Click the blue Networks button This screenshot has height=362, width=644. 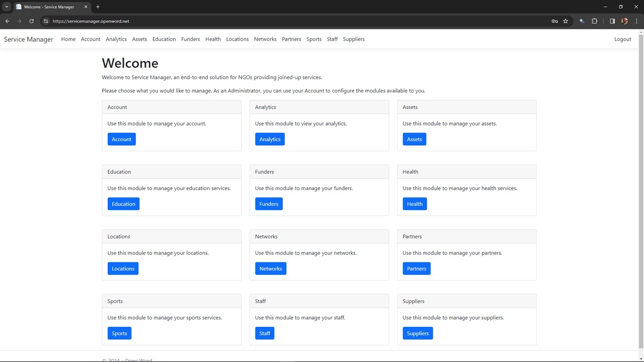tap(271, 269)
